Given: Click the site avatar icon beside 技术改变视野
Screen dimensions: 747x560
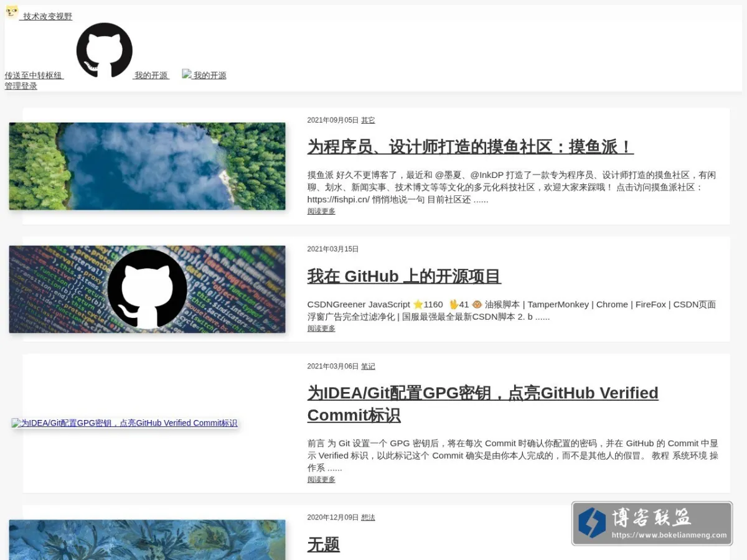Looking at the screenshot, I should point(12,12).
